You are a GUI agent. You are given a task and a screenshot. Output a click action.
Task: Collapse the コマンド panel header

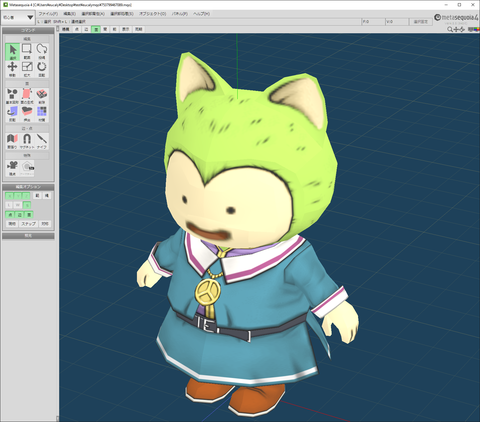click(x=28, y=30)
